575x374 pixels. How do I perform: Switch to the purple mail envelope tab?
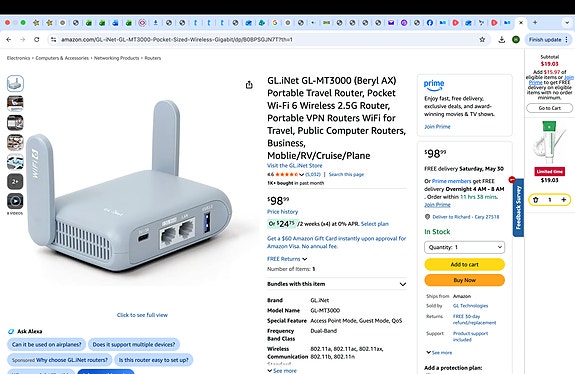[x=391, y=23]
